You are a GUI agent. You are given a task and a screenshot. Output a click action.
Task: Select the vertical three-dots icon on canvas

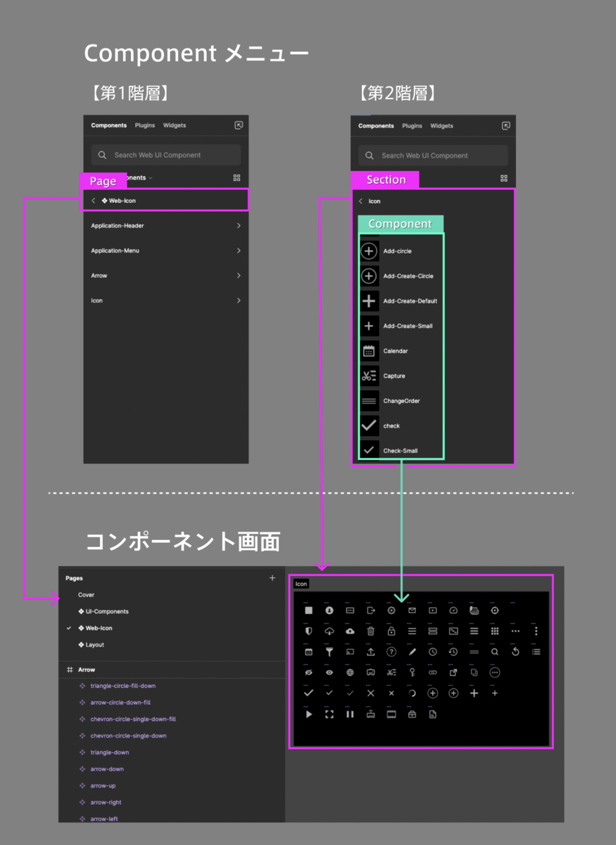tap(536, 631)
